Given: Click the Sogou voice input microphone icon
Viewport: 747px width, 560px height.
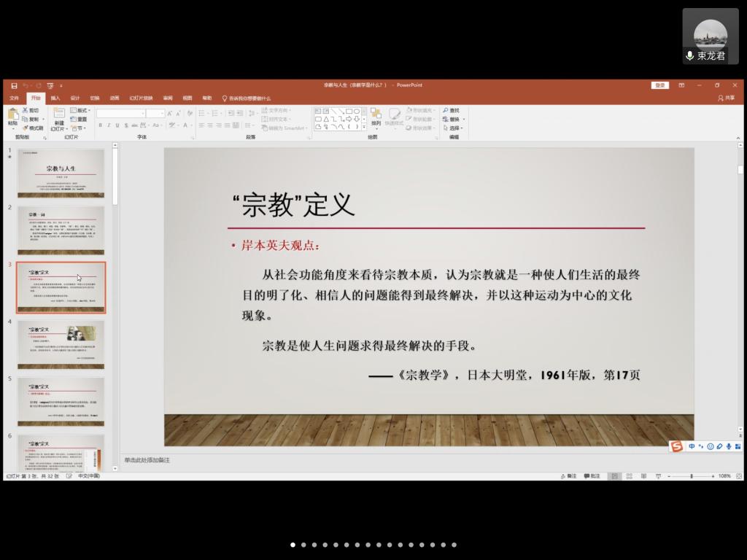Looking at the screenshot, I should click(728, 446).
